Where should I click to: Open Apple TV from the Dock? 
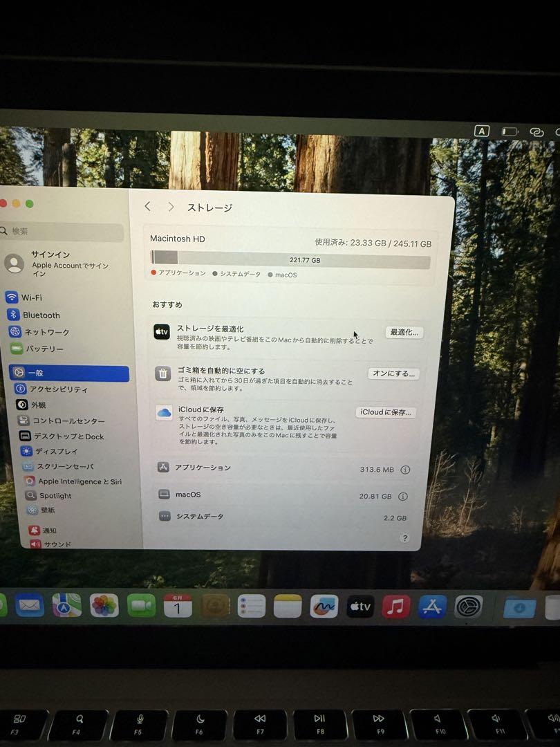[360, 607]
